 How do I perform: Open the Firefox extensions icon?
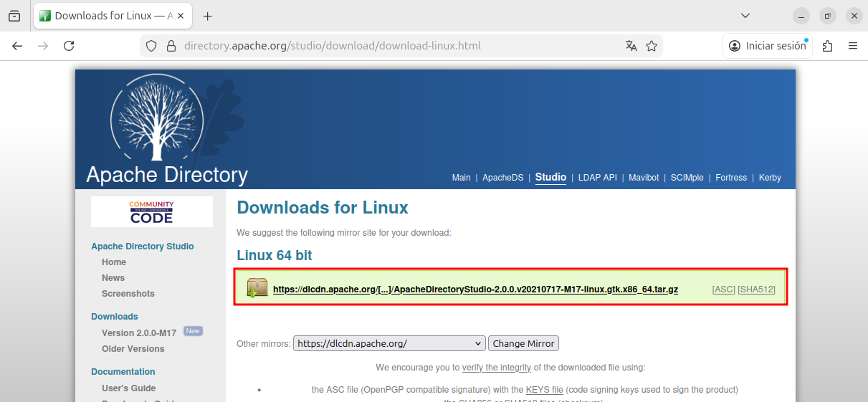click(x=828, y=46)
